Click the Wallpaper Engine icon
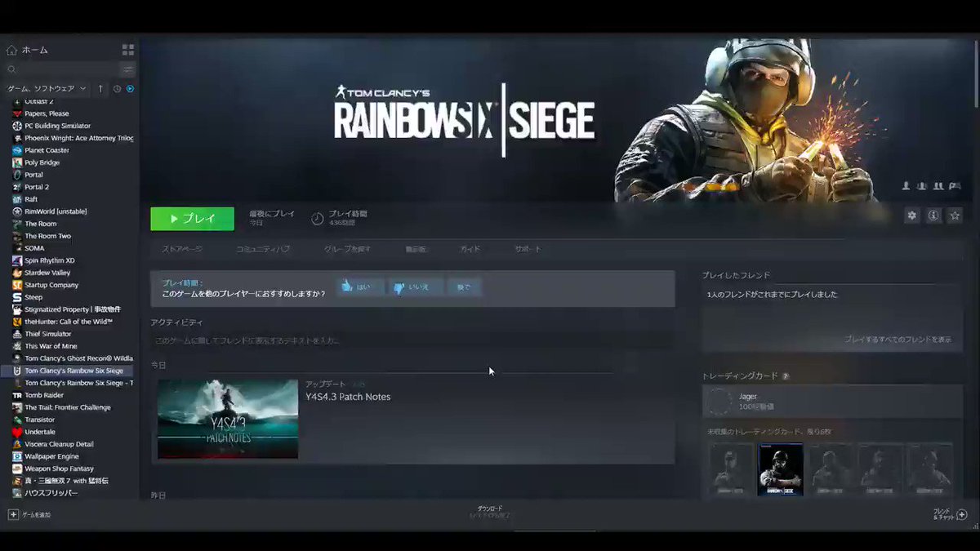The image size is (980, 551). (x=17, y=456)
